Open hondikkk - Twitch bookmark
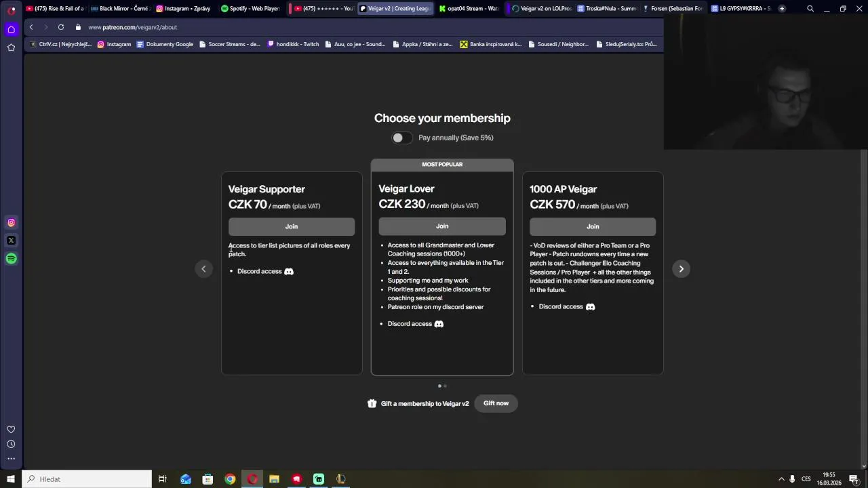 click(x=293, y=44)
